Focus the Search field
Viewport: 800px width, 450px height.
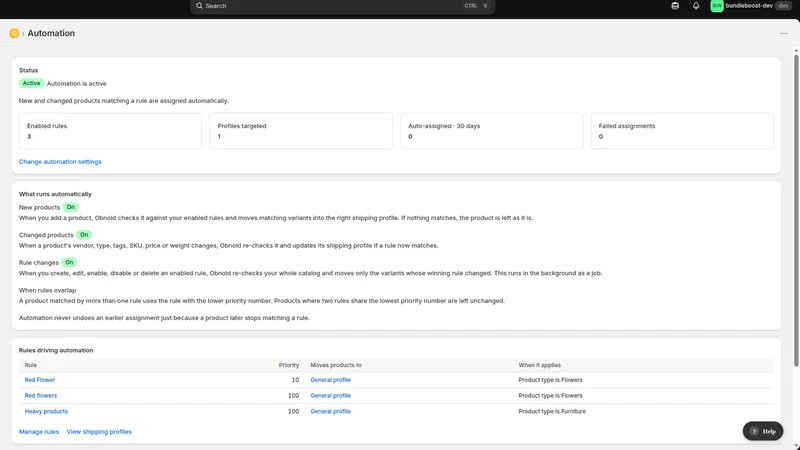coord(342,6)
